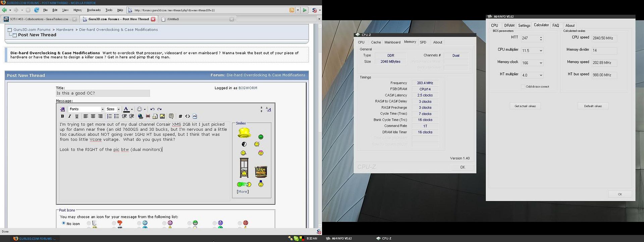Screen dimensions: 644x242
Task: Open address bar history dropdown
Action: click(298, 10)
